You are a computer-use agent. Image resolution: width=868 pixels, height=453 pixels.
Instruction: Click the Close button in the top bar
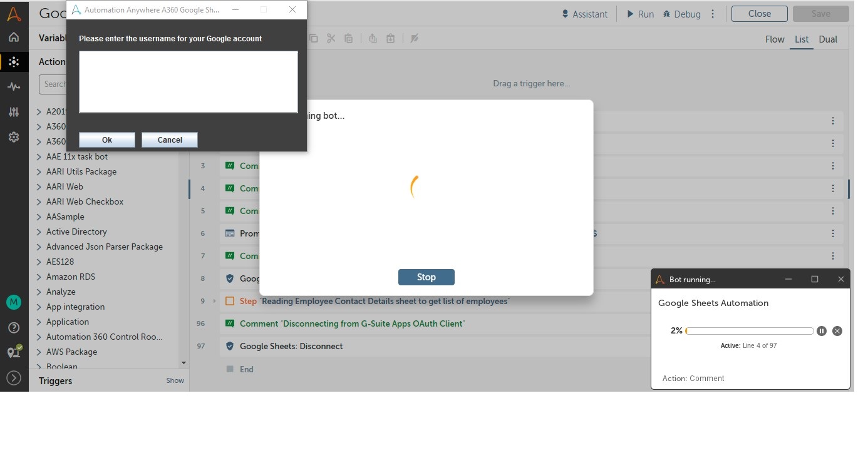point(759,14)
